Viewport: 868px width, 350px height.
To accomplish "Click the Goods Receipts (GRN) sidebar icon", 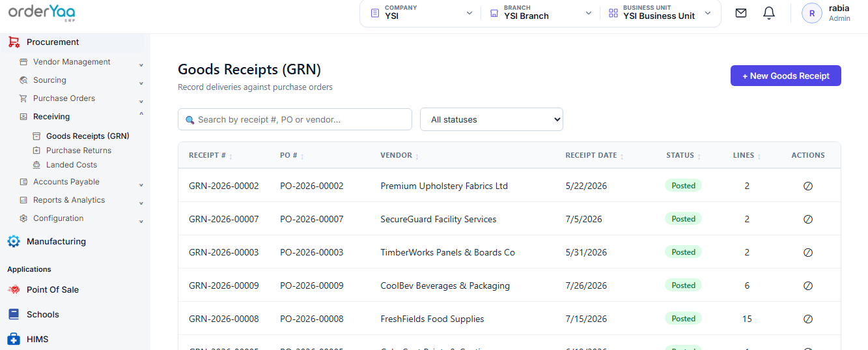I will pyautogui.click(x=36, y=136).
